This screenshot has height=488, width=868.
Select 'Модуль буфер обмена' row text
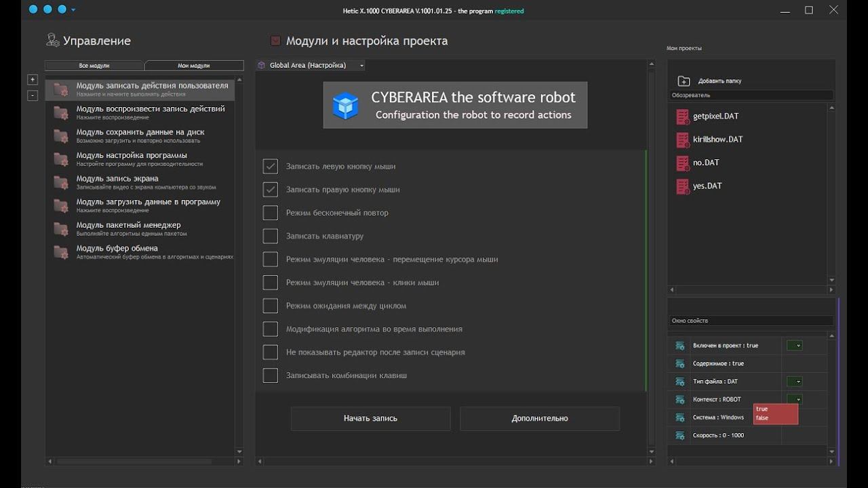(117, 248)
